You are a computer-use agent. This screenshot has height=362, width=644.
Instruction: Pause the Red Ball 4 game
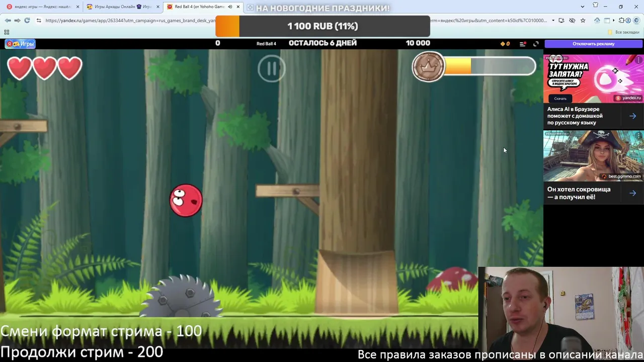pos(272,68)
